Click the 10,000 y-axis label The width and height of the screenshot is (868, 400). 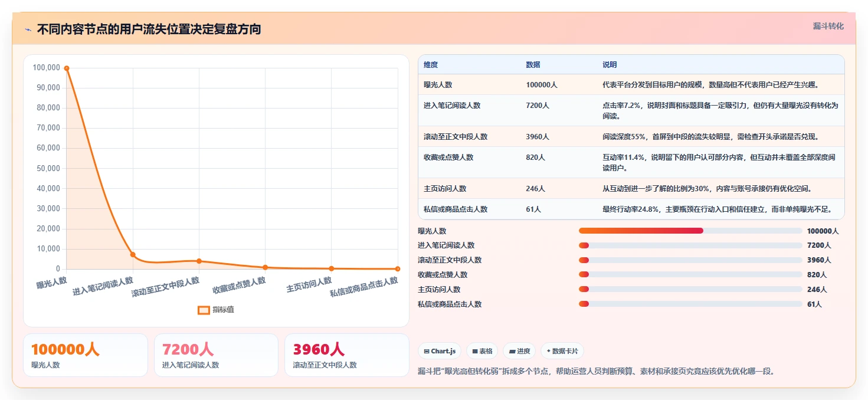click(48, 249)
